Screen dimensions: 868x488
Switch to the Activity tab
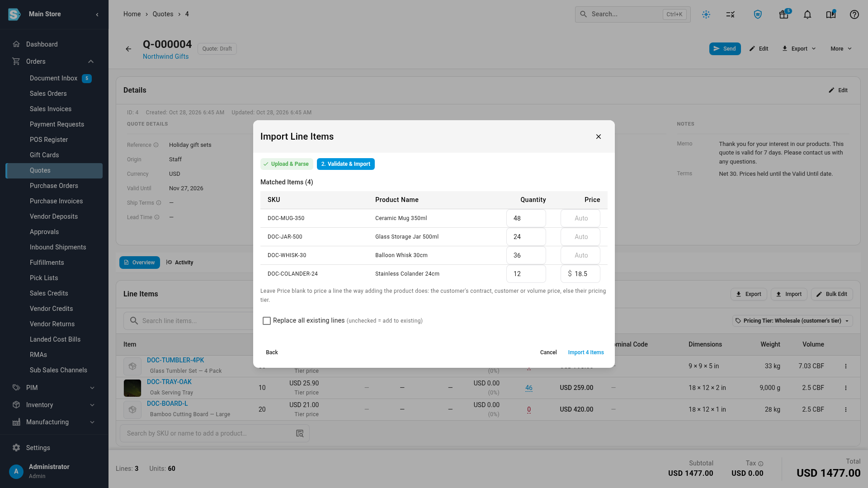tap(179, 263)
